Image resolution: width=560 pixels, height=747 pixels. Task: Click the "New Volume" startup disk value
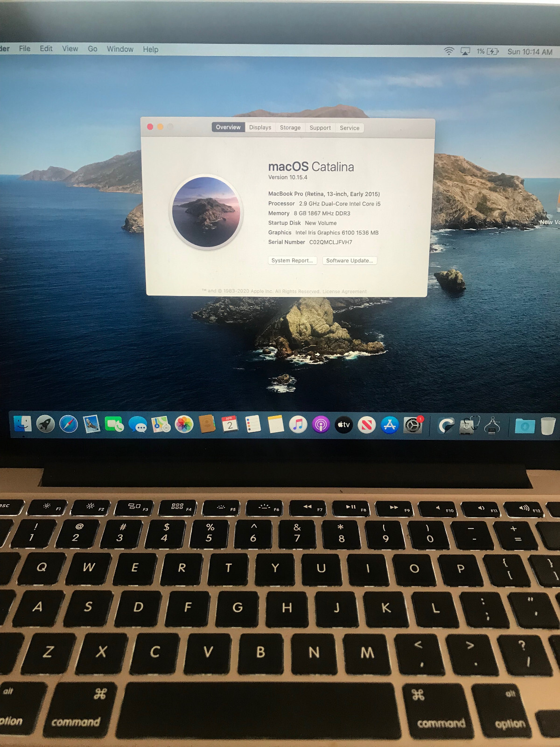(321, 223)
